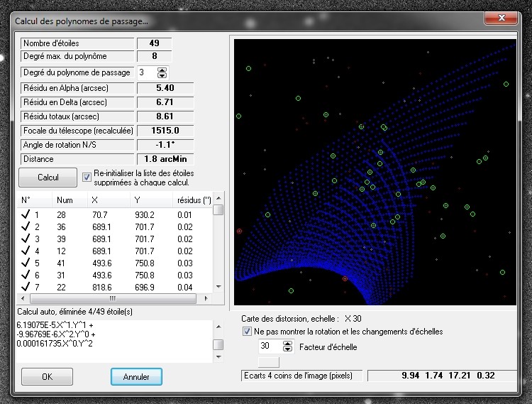Increase Degré du polynome de passage
Screen dimensions: 532x404
click(x=162, y=70)
